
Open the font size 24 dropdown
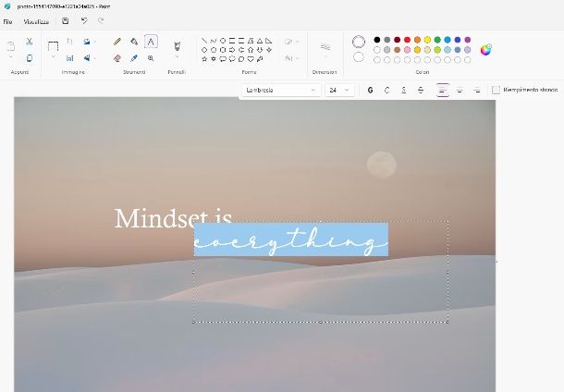[x=339, y=91]
